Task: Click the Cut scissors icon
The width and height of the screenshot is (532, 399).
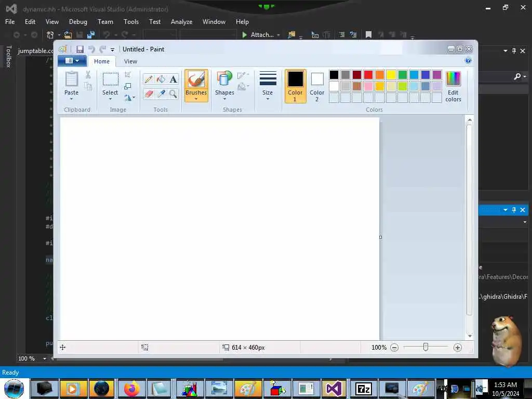Action: (88, 75)
